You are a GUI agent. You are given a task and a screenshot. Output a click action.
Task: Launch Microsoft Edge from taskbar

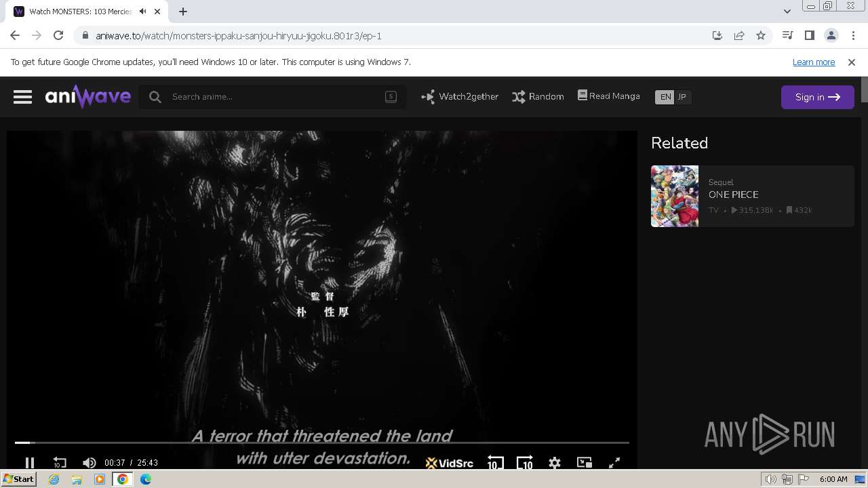tap(146, 479)
